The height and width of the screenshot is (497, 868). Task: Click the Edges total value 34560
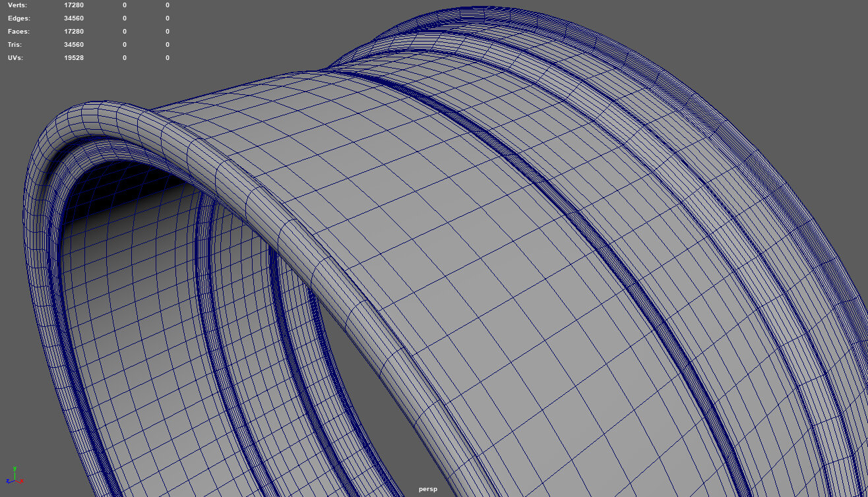[x=73, y=18]
